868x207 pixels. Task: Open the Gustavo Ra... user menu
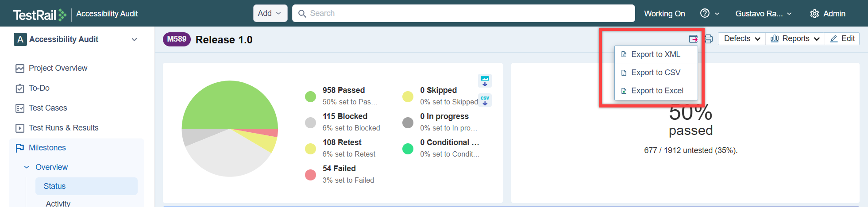[763, 14]
